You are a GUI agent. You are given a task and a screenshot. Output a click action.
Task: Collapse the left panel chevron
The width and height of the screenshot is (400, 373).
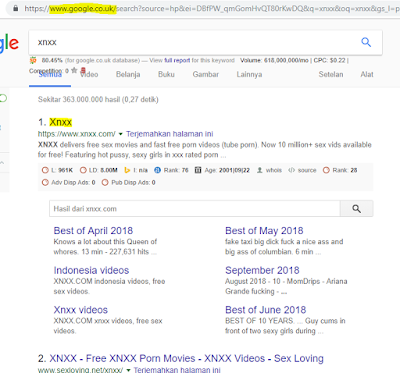point(2,163)
